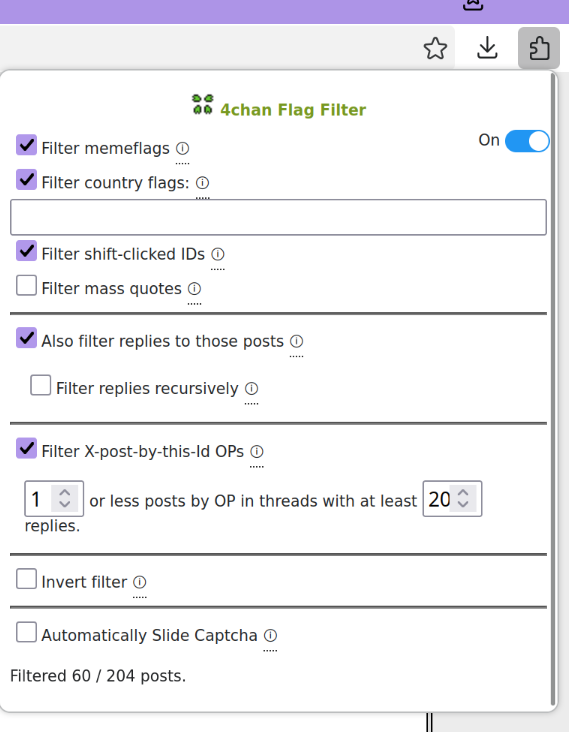Click info icon beside Filter mass quotes
Image resolution: width=569 pixels, height=732 pixels.
(x=194, y=289)
